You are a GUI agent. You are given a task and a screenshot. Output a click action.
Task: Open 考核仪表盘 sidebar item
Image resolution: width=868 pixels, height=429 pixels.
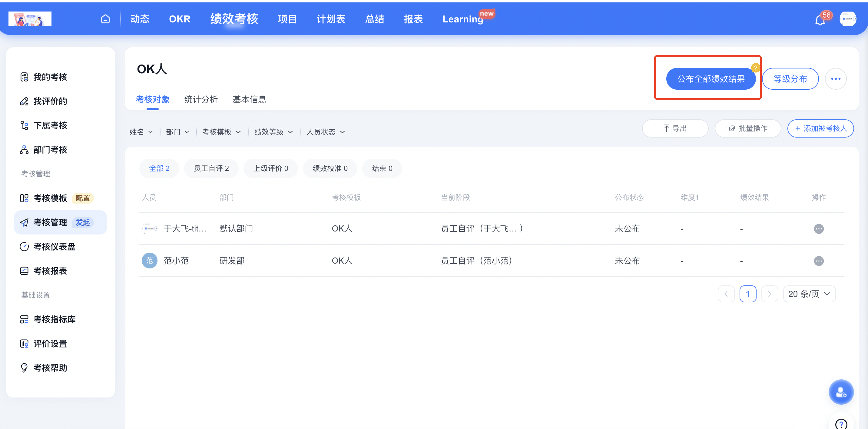point(61,247)
